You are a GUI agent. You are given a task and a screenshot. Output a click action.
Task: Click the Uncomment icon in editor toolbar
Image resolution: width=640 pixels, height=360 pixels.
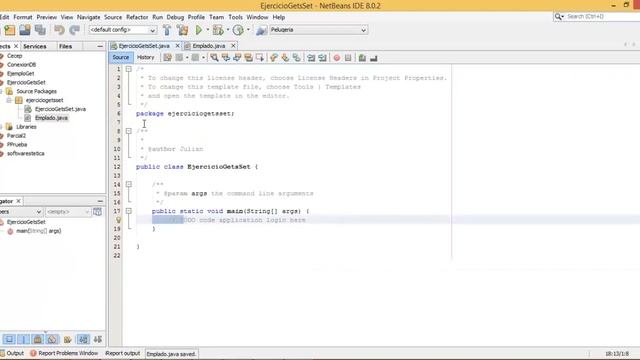click(373, 58)
